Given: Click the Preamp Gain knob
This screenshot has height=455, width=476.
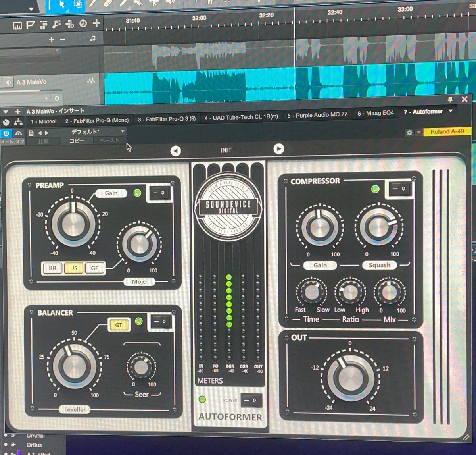Looking at the screenshot, I should coord(73,223).
